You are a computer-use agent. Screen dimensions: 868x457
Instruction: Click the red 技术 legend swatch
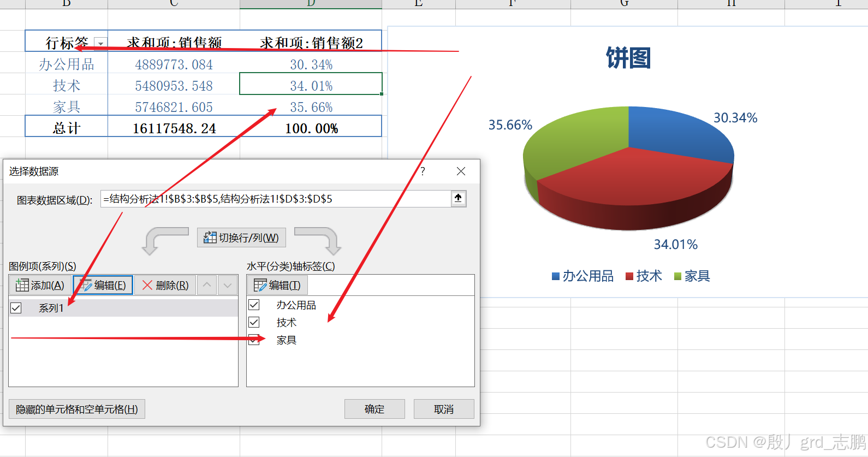click(x=629, y=276)
